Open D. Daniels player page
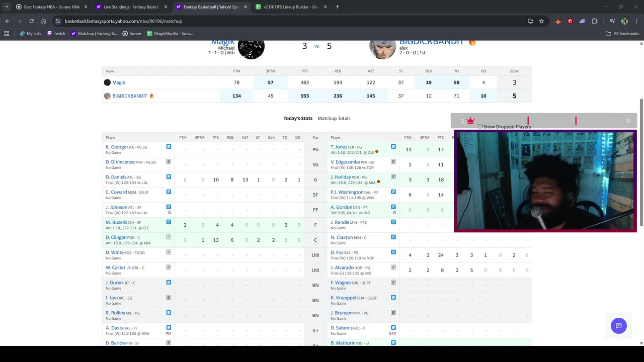This screenshot has height=362, width=644. click(x=116, y=177)
